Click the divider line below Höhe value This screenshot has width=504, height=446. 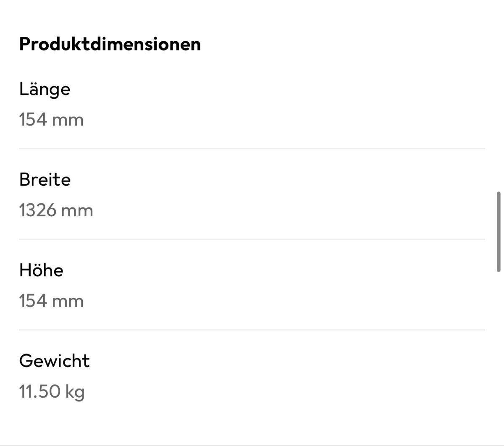(x=252, y=330)
